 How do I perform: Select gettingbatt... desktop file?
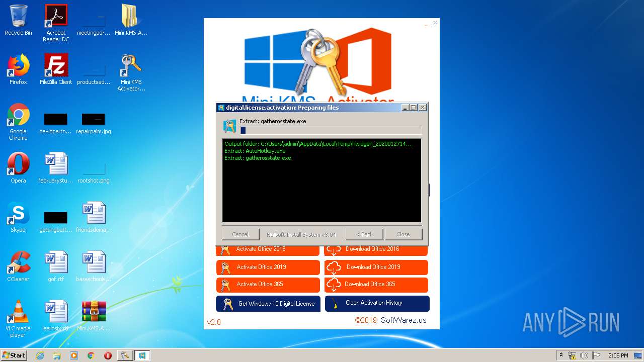pyautogui.click(x=55, y=222)
